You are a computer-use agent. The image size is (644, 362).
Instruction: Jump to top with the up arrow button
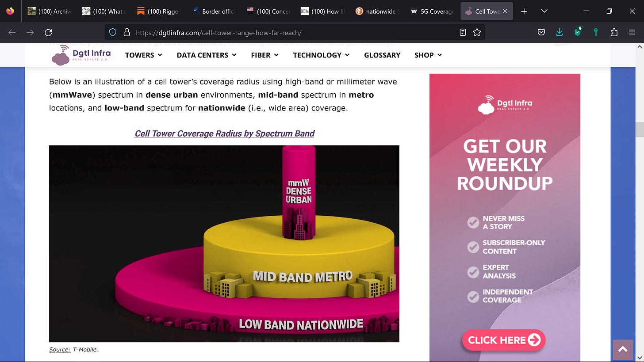(x=623, y=350)
